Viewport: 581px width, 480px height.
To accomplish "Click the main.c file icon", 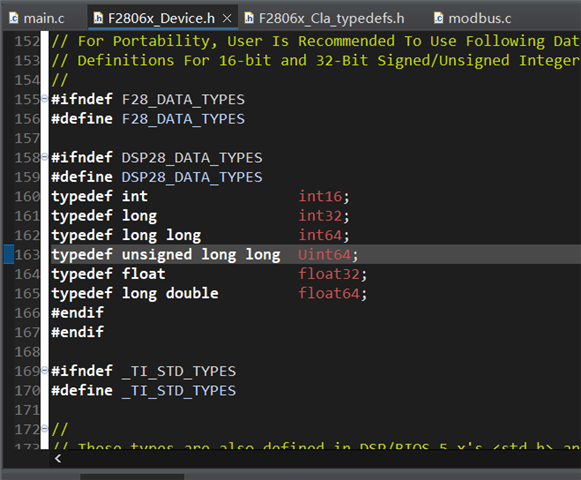I will [14, 18].
